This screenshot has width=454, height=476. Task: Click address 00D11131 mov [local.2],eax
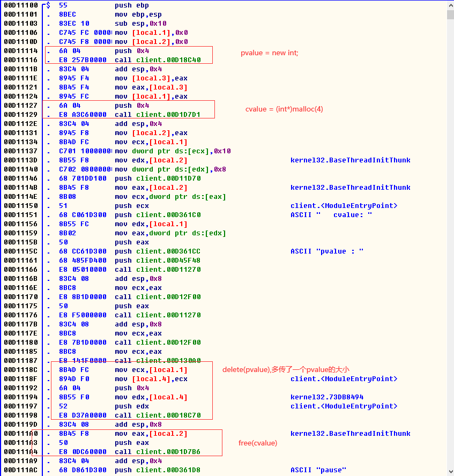20,132
